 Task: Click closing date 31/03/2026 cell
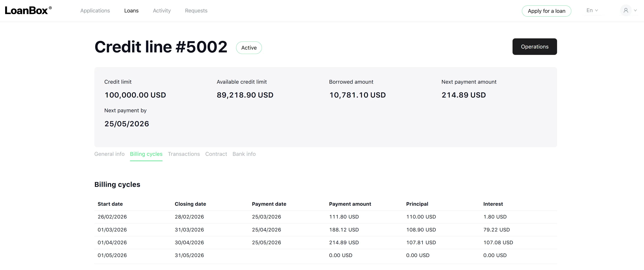pos(189,230)
